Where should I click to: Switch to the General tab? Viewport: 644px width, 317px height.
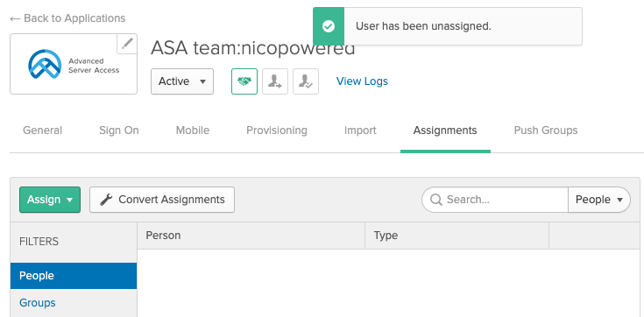coord(42,130)
